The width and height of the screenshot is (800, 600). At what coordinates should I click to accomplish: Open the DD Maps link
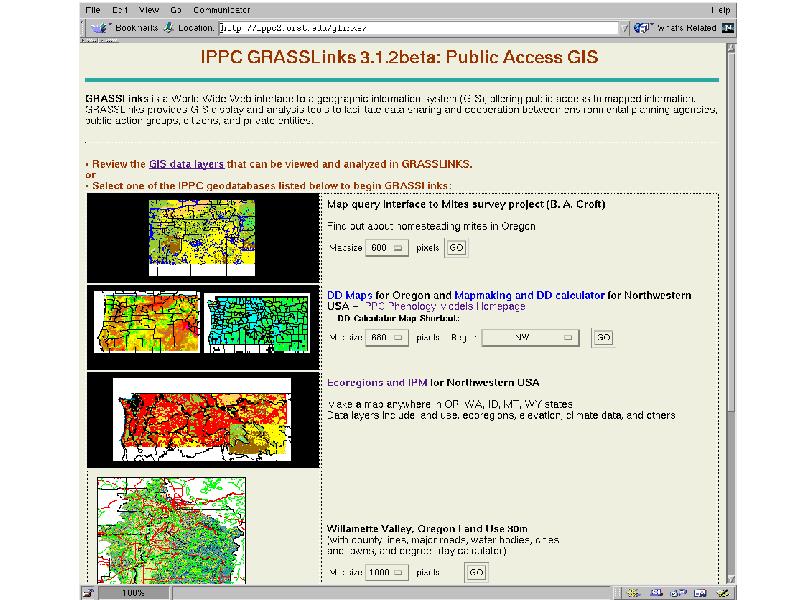click(349, 295)
